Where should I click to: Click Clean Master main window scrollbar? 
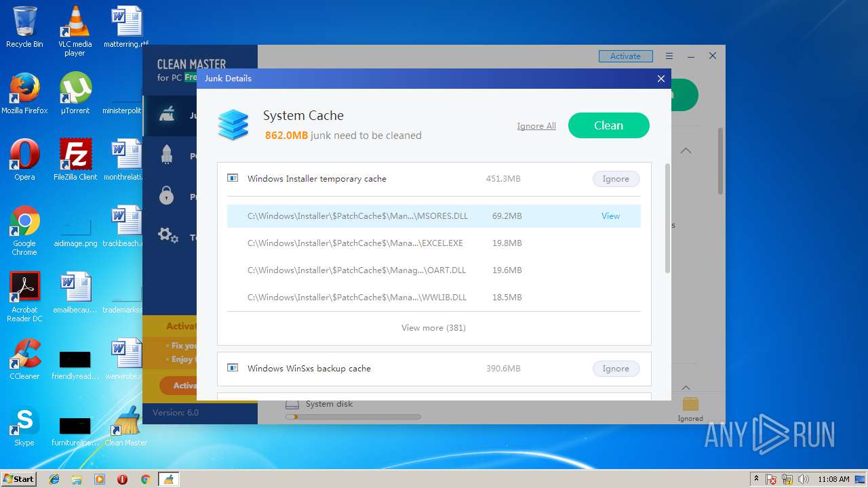tap(720, 161)
